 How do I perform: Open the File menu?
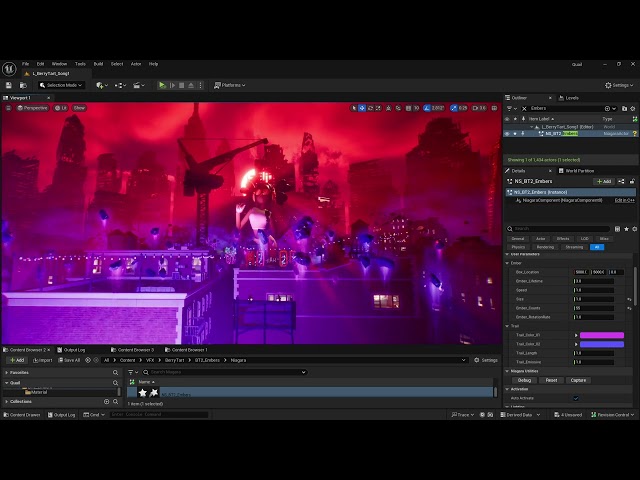[x=25, y=64]
